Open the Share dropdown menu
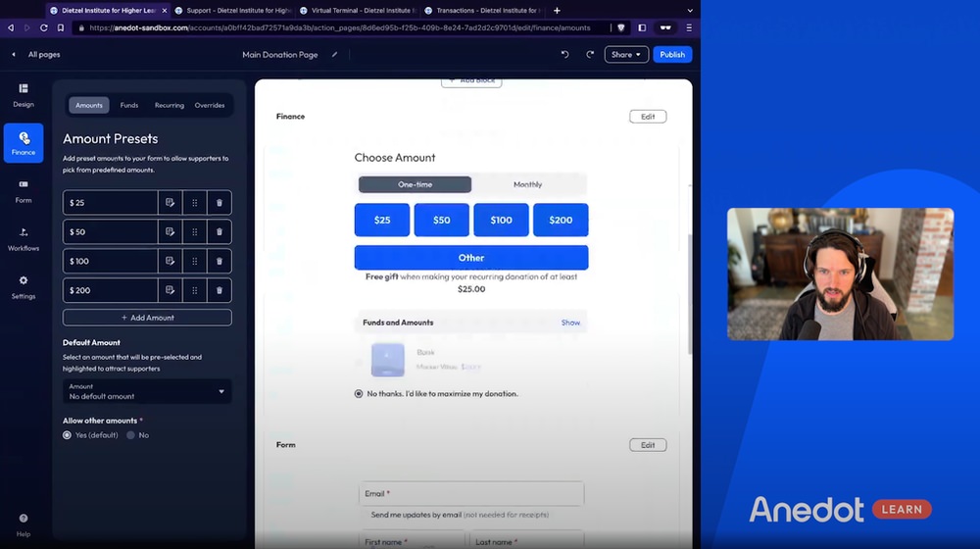This screenshot has width=980, height=549. pos(626,54)
